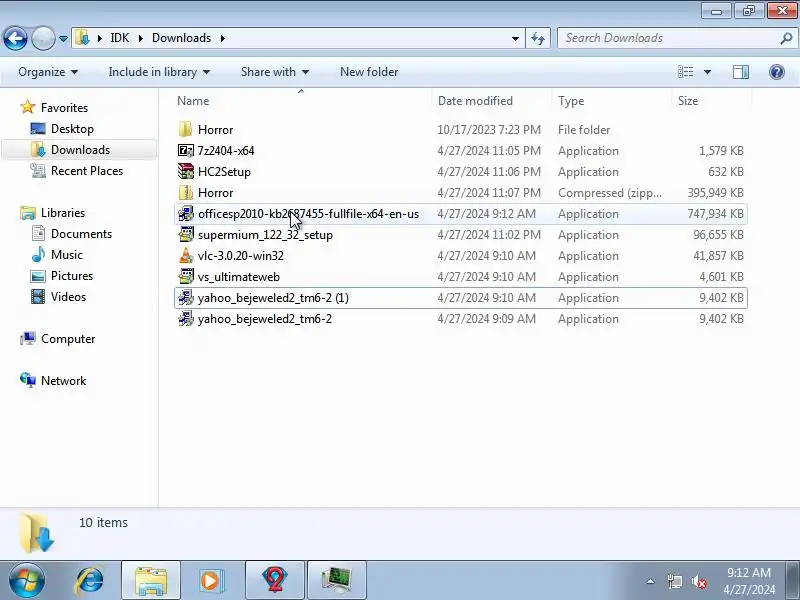
Task: Sort by the Name column header
Action: (302, 101)
